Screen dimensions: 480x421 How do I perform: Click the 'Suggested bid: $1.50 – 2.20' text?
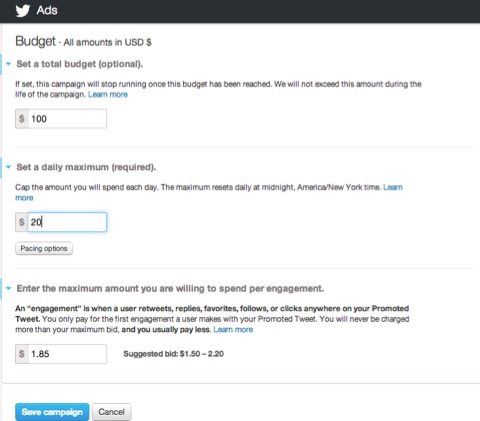[173, 354]
